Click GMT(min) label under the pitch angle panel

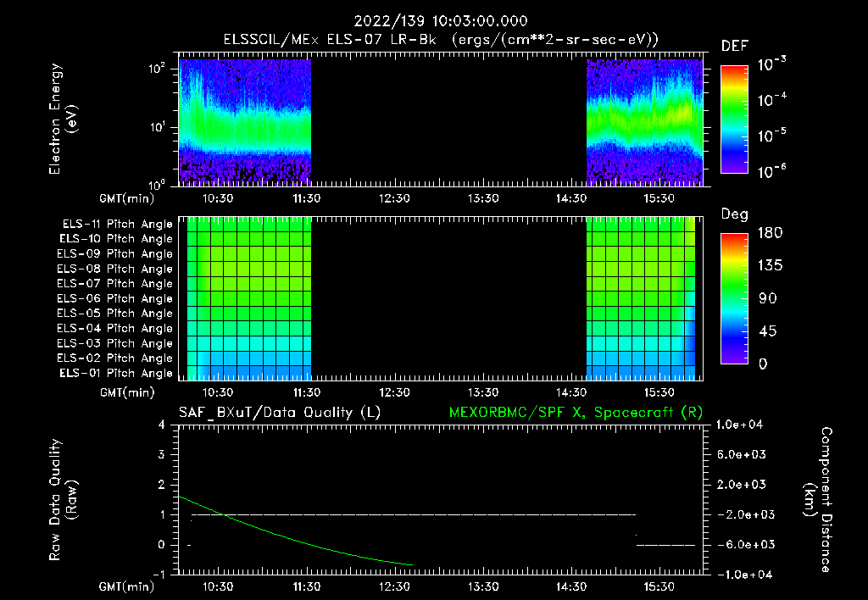pos(127,392)
